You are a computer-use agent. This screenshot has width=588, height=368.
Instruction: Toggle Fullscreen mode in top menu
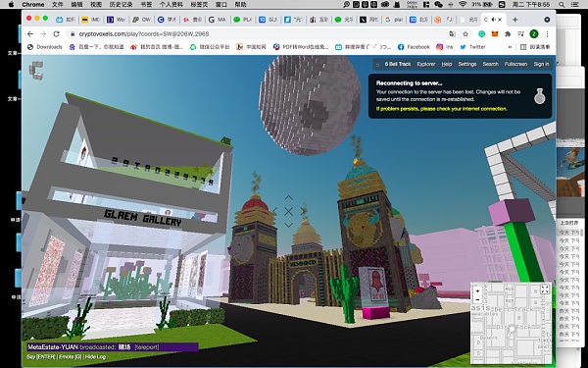[x=515, y=64]
